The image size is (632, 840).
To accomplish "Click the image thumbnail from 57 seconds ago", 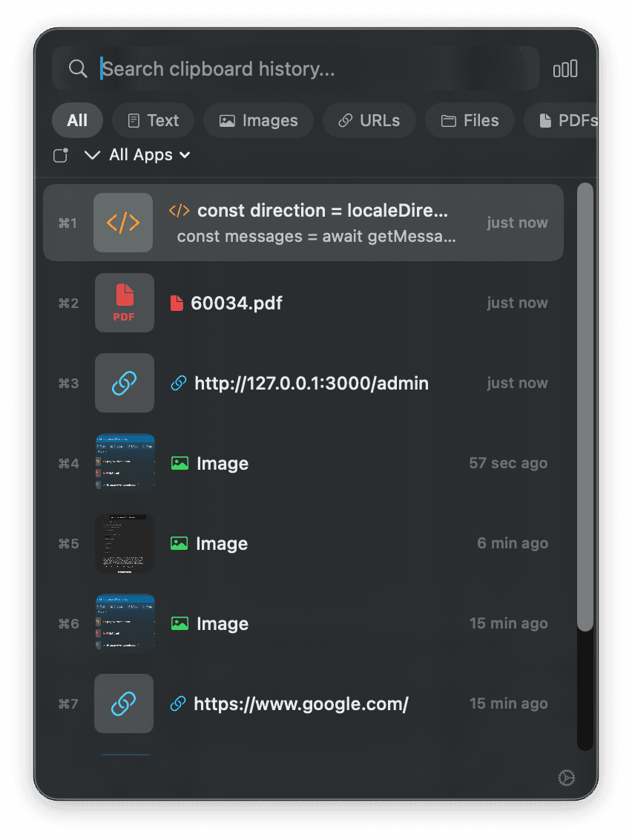I will point(124,463).
